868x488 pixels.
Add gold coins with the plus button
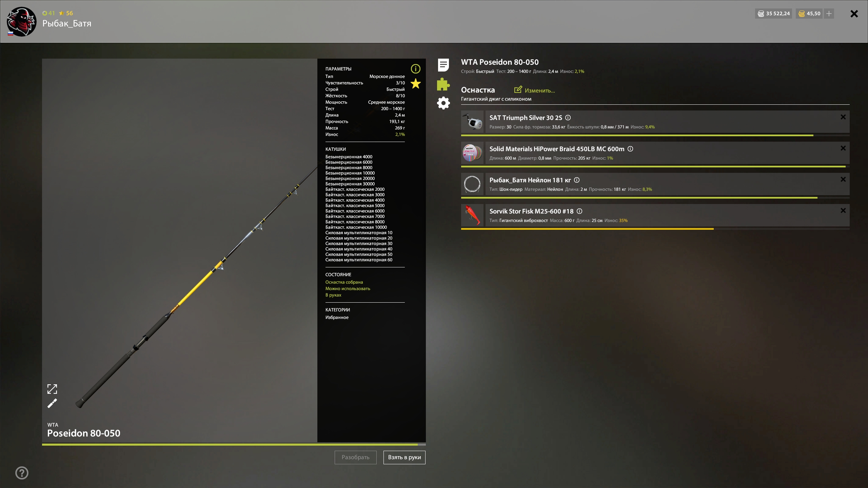click(829, 14)
